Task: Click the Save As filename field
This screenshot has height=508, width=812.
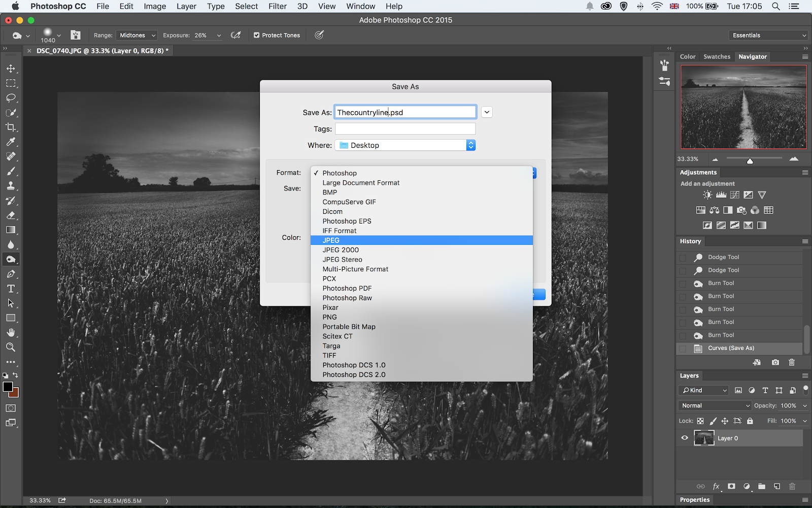Action: pos(405,112)
